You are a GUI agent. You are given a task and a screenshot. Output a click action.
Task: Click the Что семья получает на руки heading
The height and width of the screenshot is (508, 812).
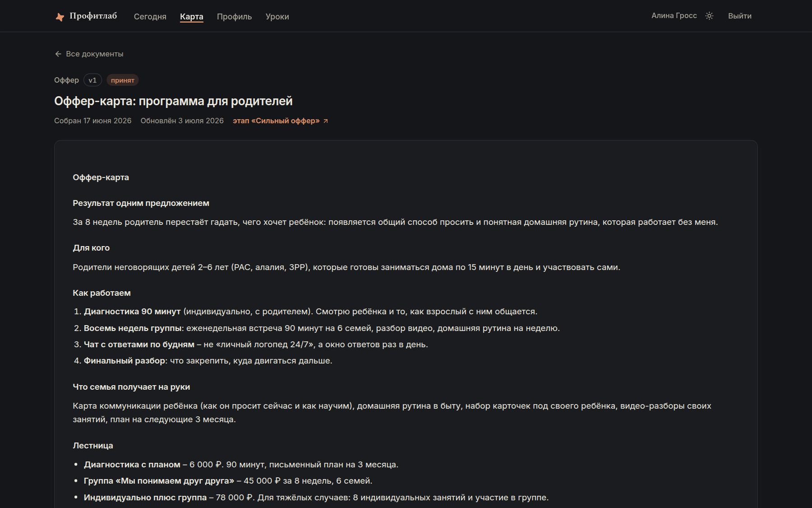(x=131, y=387)
